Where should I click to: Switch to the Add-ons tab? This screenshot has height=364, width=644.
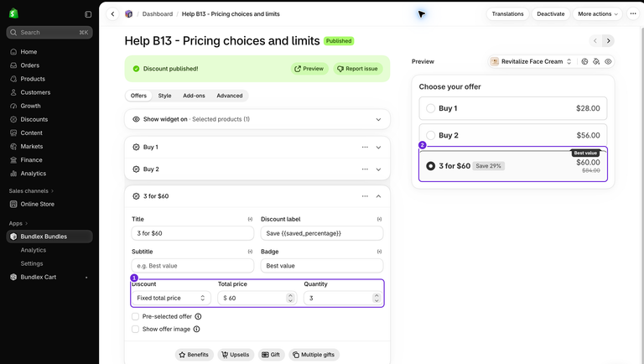pos(194,96)
